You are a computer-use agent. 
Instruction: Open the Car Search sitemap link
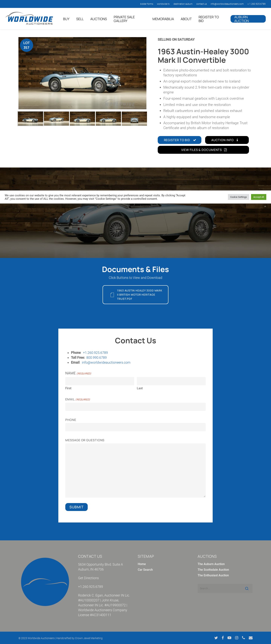point(145,570)
